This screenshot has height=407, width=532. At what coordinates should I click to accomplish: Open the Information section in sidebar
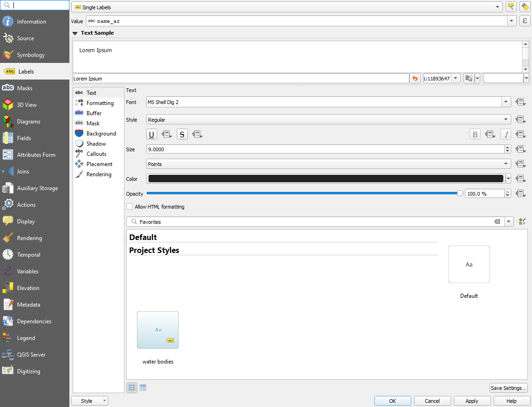35,21
